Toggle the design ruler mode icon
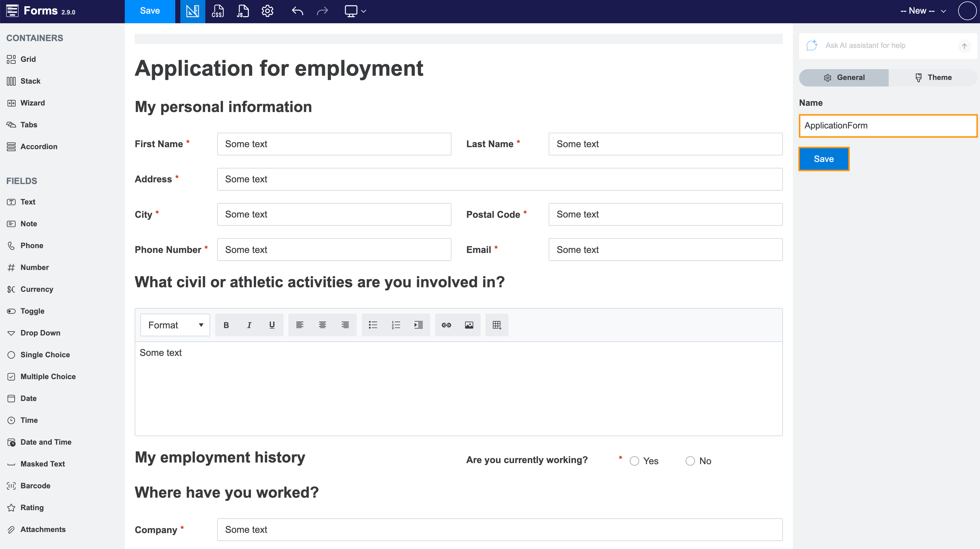 click(x=193, y=11)
